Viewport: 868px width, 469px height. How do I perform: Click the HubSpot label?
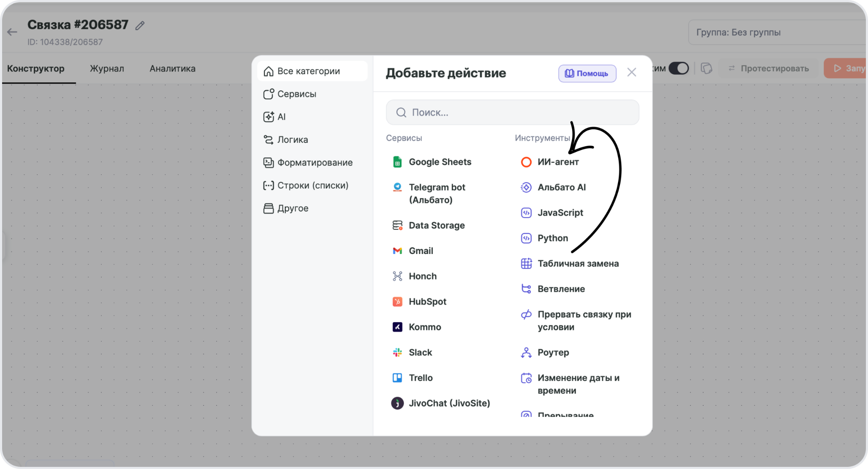[428, 302]
